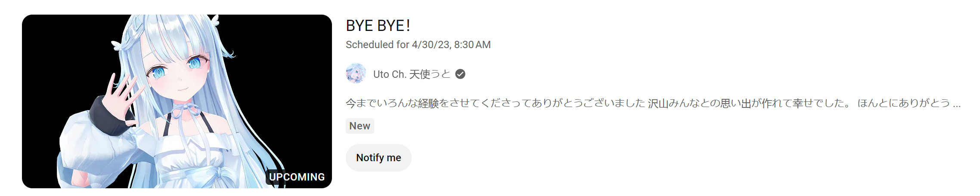Click ほんとにありがとう at the description end
980x196 pixels.
[903, 103]
